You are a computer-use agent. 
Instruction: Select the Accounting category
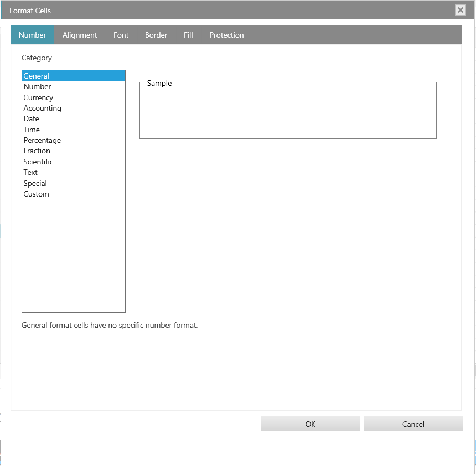(42, 108)
